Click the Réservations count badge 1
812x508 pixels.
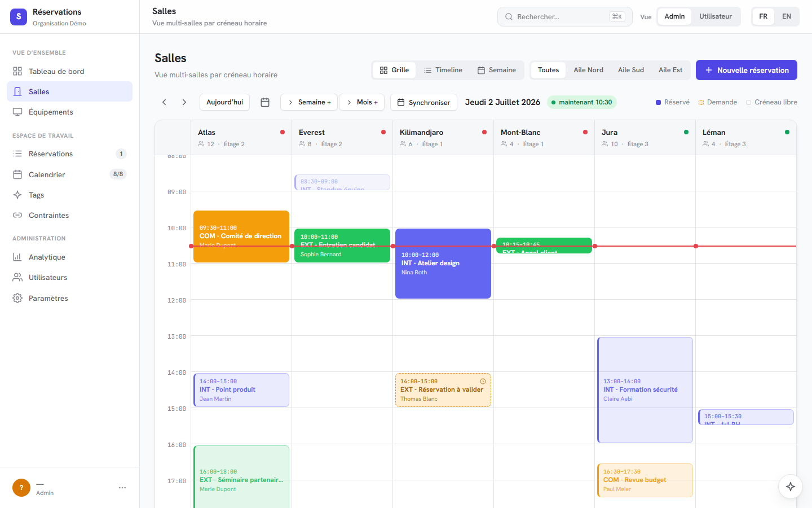point(121,154)
